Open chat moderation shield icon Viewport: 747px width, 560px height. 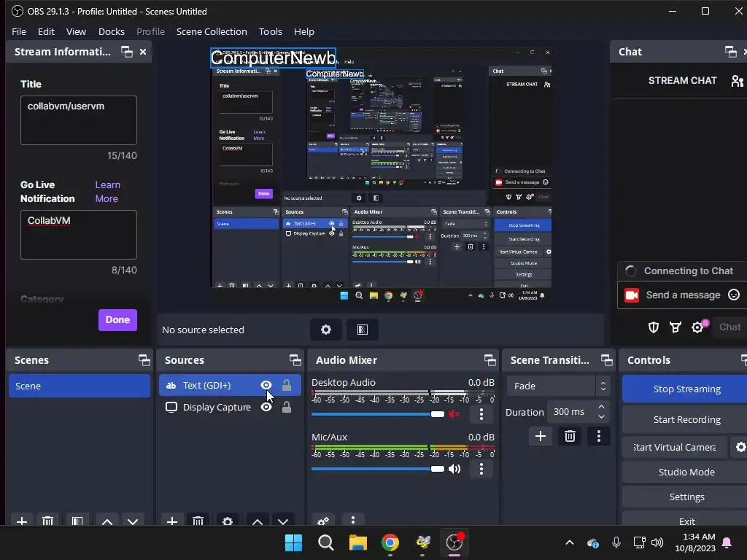(x=654, y=327)
